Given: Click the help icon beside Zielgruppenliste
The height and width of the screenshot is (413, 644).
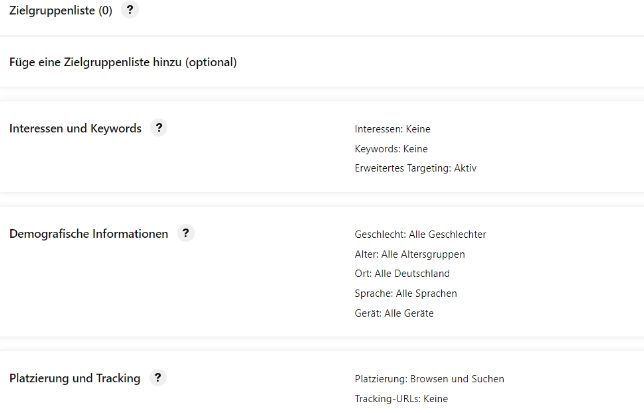Looking at the screenshot, I should [131, 10].
